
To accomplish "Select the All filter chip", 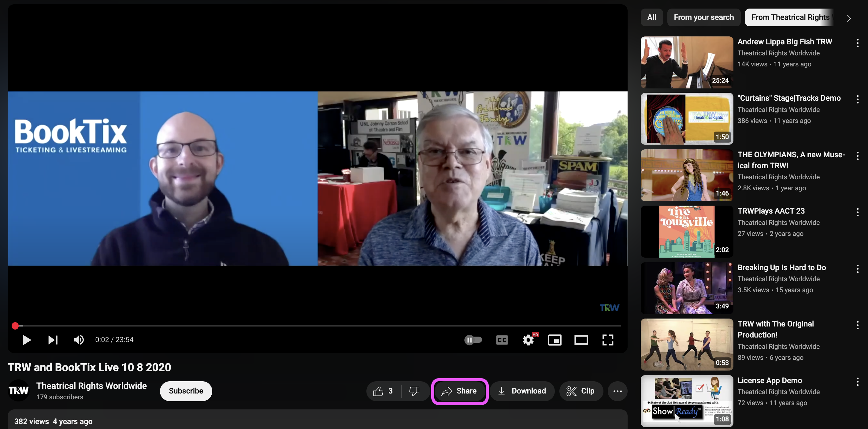I will (651, 17).
